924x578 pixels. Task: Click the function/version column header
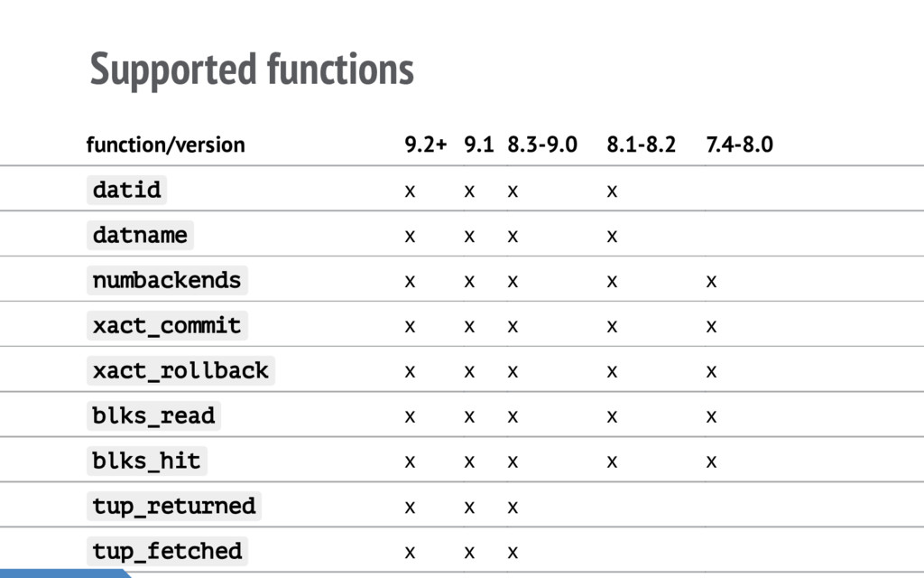166,144
